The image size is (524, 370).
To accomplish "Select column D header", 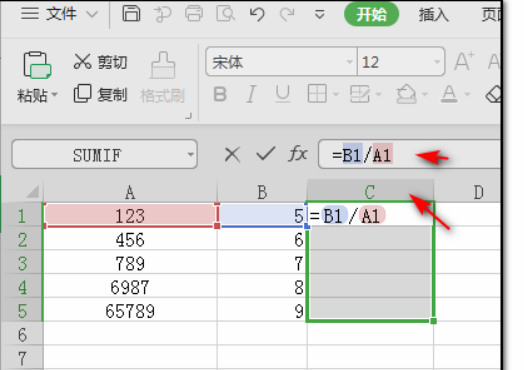I will tap(468, 192).
